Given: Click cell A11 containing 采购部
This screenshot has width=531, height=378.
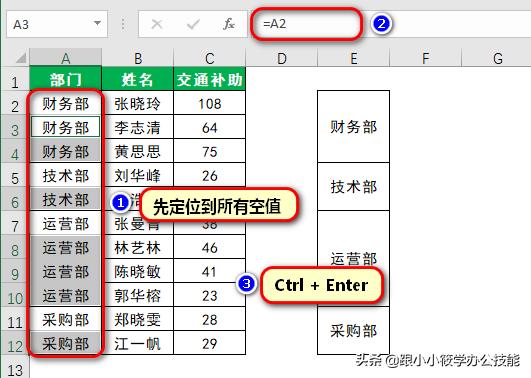Looking at the screenshot, I should tap(66, 319).
